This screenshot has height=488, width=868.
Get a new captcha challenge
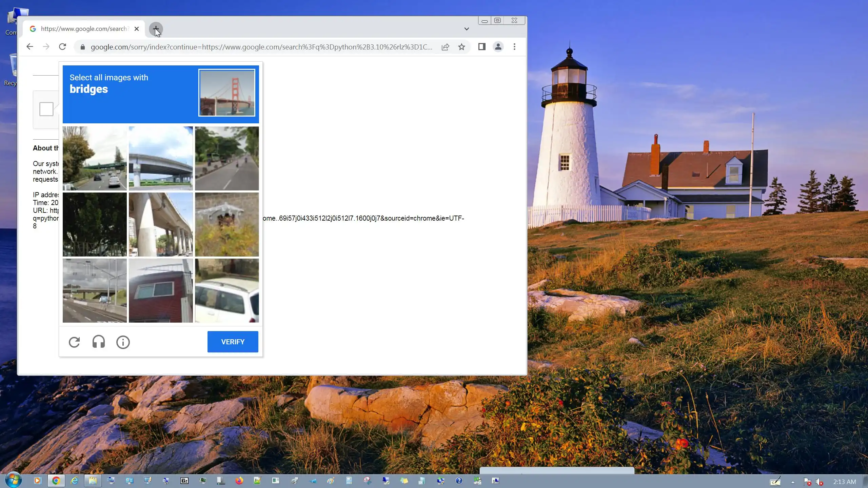pyautogui.click(x=74, y=342)
